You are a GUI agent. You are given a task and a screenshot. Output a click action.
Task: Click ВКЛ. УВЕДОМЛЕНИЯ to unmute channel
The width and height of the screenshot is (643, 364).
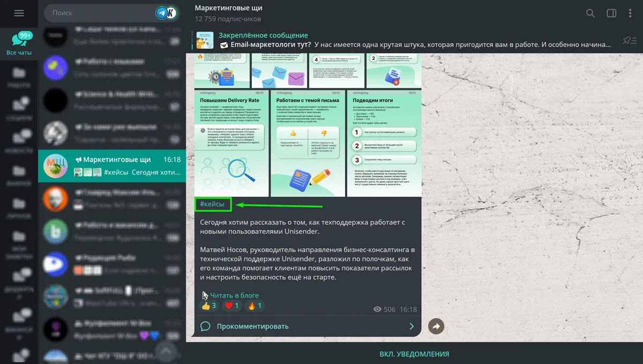coord(414,354)
